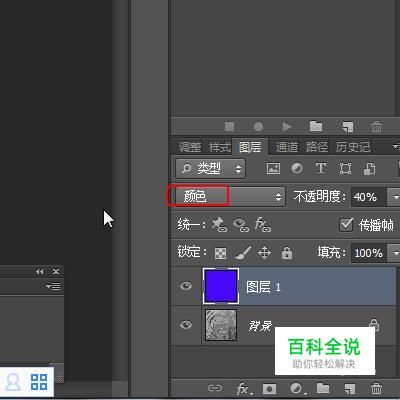
Task: Begin recording an action
Action: click(x=258, y=127)
